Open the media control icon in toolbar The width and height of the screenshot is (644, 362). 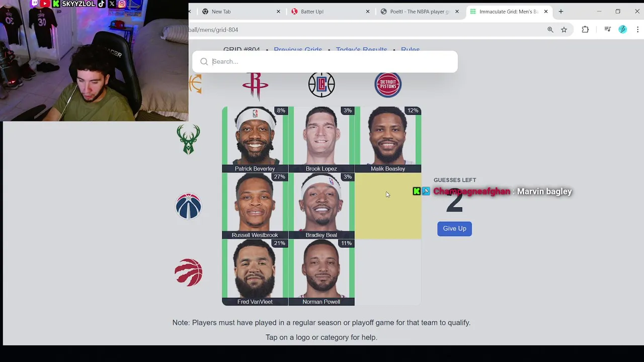[x=607, y=30]
